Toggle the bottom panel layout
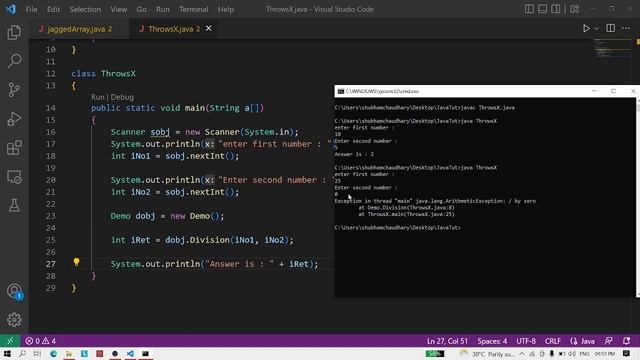 pyautogui.click(x=542, y=9)
